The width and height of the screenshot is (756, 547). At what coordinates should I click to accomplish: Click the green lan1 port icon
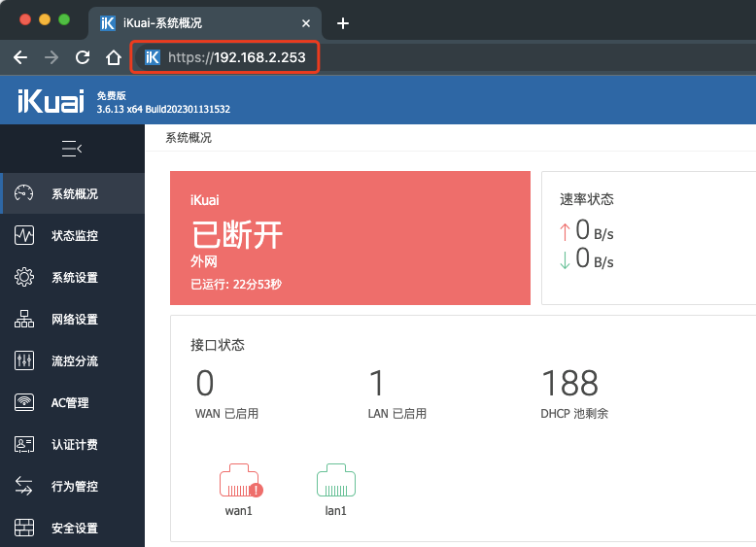point(336,480)
